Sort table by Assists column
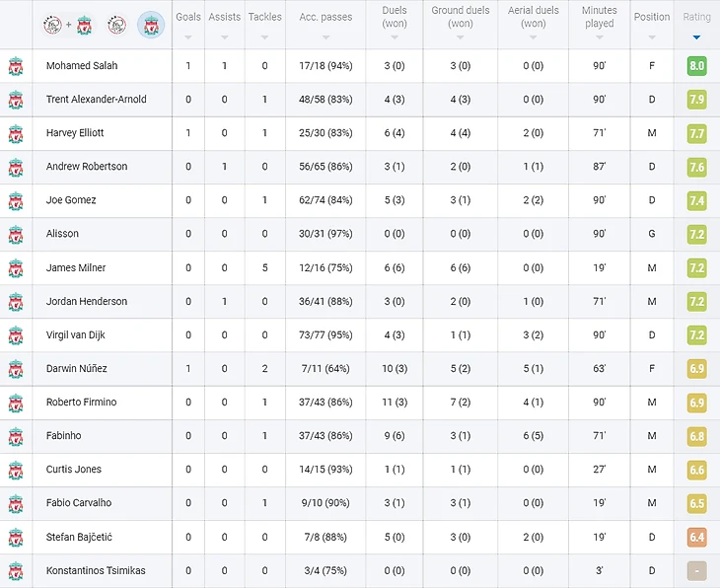The image size is (720, 588). tap(225, 24)
